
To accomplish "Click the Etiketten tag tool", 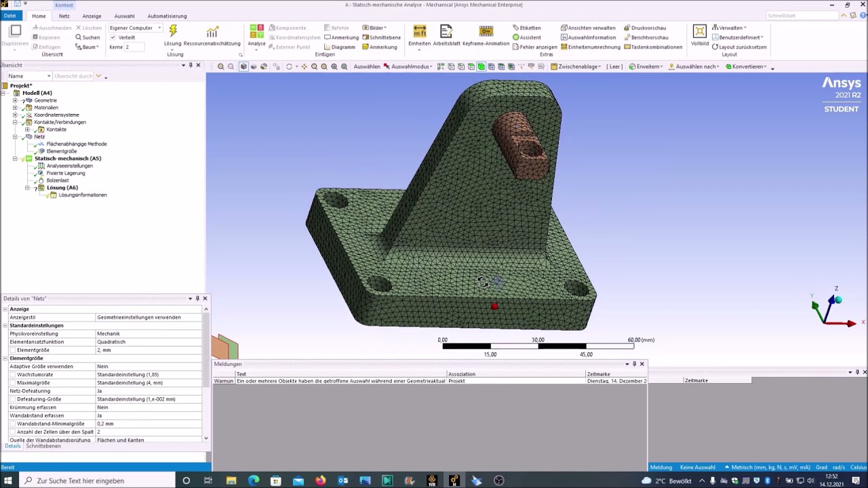I will 526,28.
